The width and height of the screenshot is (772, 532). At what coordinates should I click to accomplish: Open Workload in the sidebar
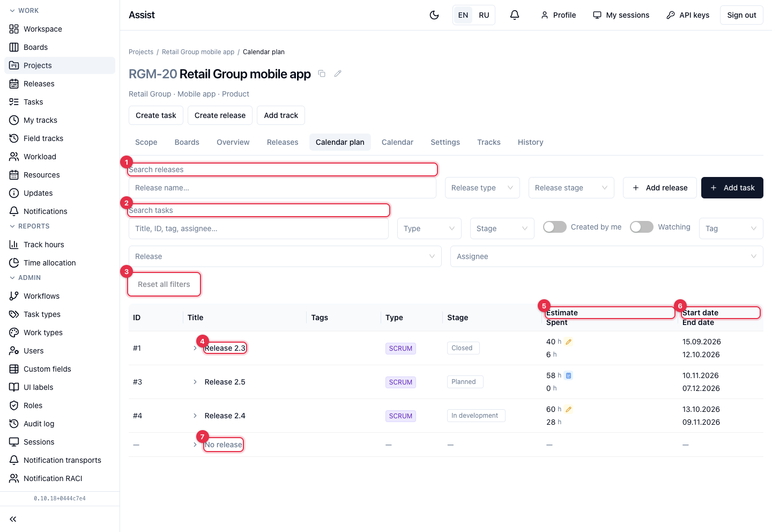(60, 157)
